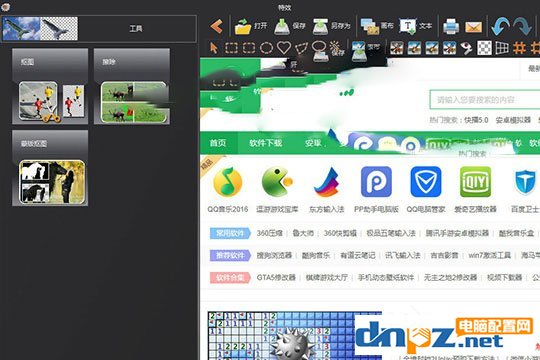Click the search input box in canvas page
The image size is (540, 360).
485,100
